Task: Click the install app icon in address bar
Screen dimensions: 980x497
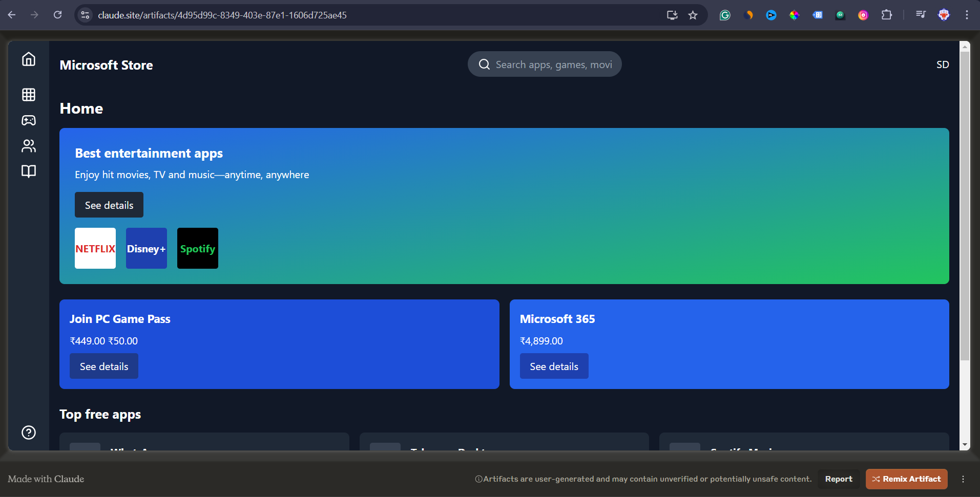Action: pos(672,15)
